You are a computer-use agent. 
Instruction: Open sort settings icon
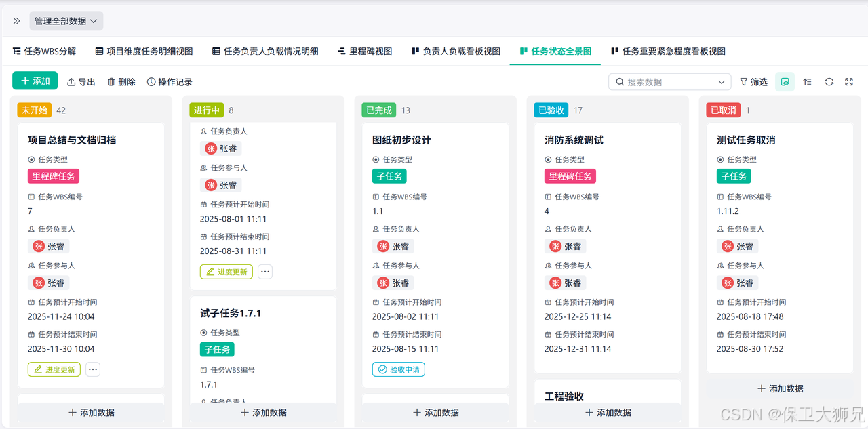[x=807, y=82]
